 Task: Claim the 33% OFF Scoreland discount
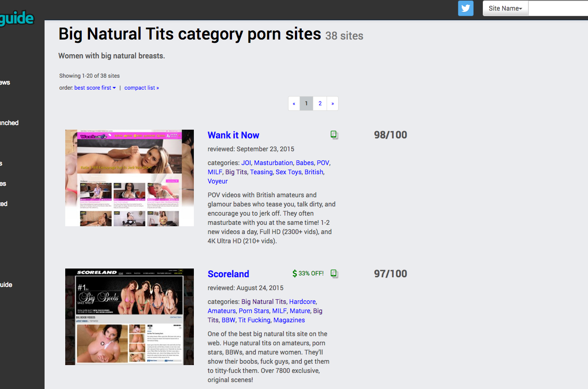coord(308,274)
